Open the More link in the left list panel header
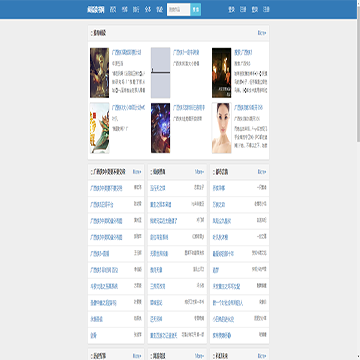Screen dimensions: 360x360 click(137, 172)
